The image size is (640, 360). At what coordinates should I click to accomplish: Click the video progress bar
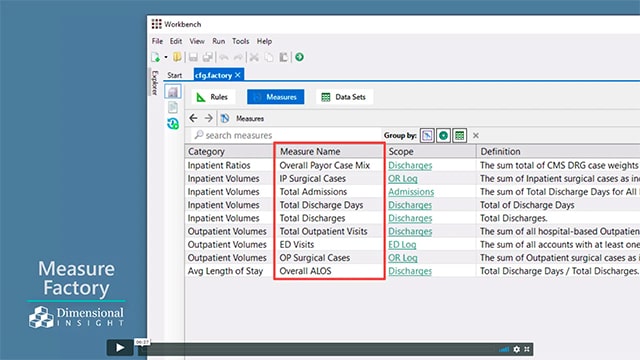pos(318,349)
